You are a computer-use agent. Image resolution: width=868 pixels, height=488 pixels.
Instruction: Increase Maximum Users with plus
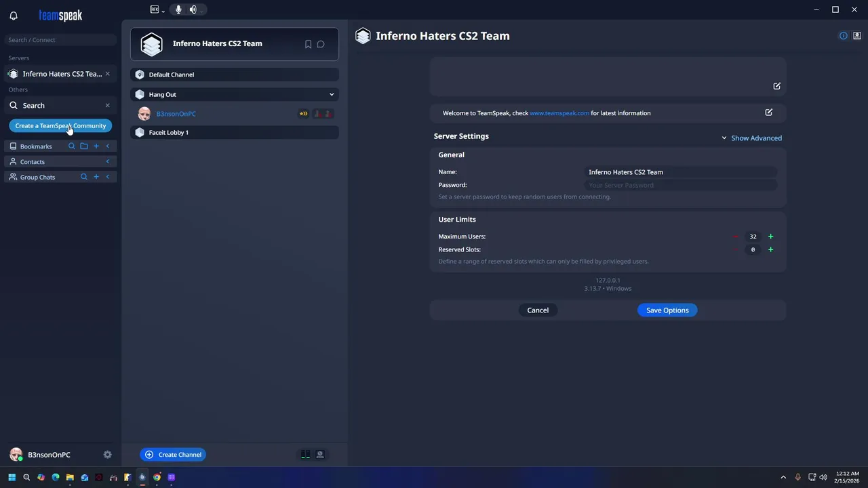pyautogui.click(x=770, y=237)
